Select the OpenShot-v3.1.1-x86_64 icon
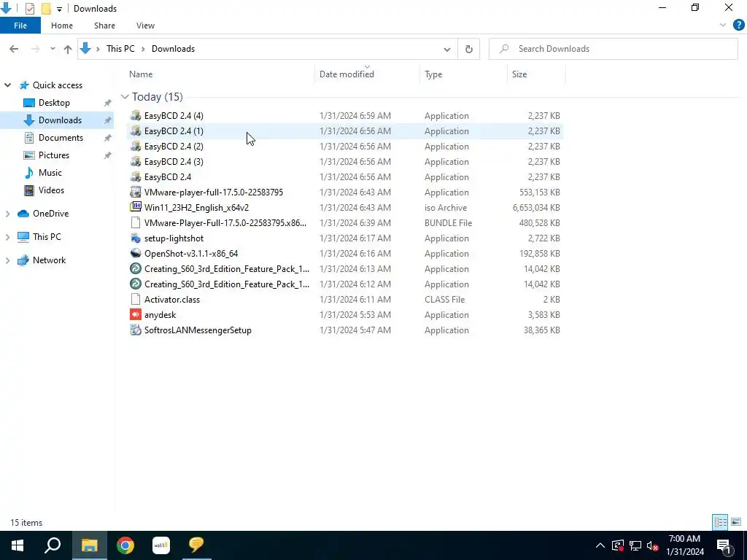 coord(136,253)
